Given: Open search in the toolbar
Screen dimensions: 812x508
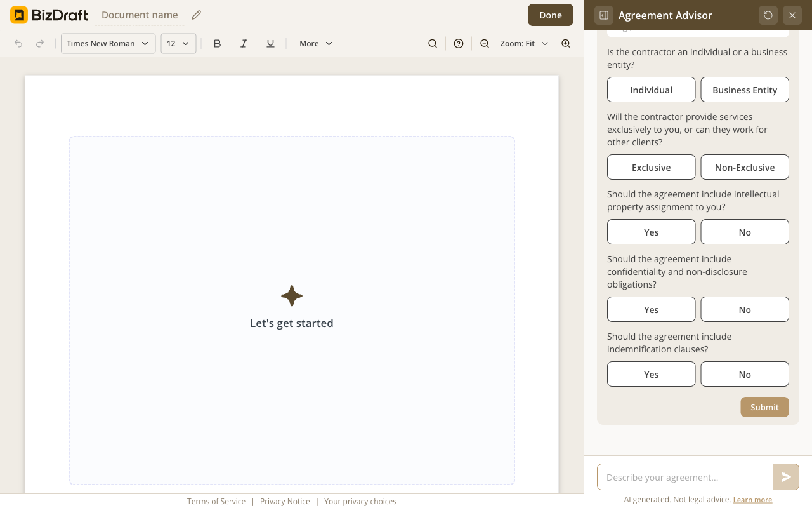Looking at the screenshot, I should pyautogui.click(x=433, y=43).
